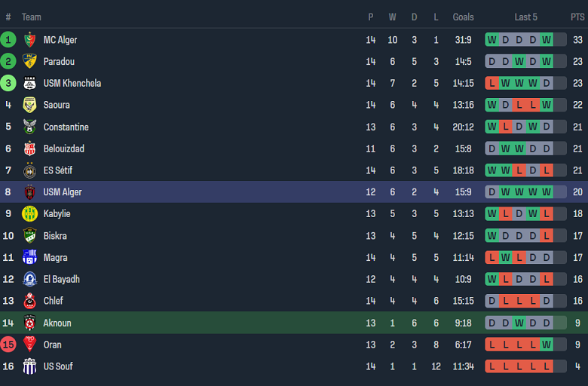Image resolution: width=588 pixels, height=386 pixels.
Task: Open the Constantine team row
Action: tap(66, 127)
